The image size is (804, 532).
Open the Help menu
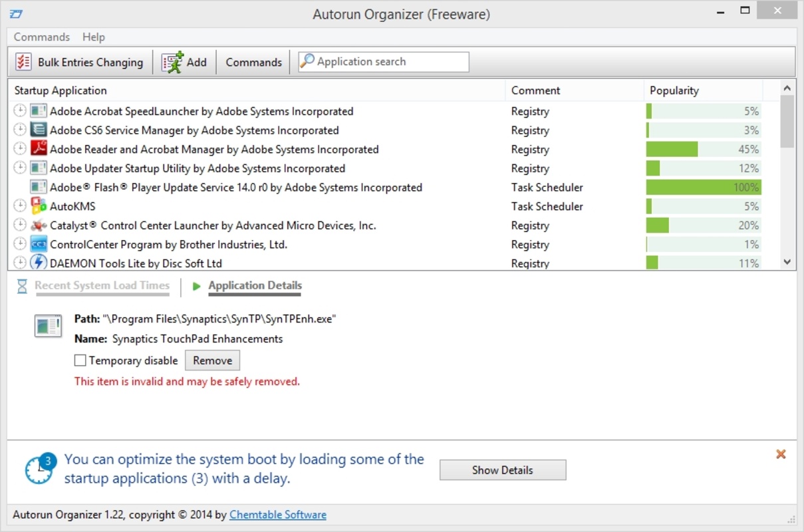coord(94,37)
